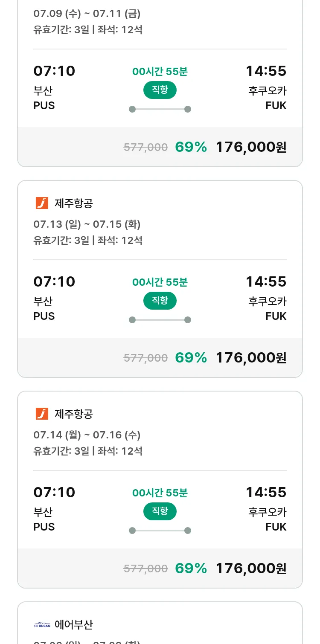Tap the Air Busan airline logo
The image size is (320, 644).
[x=42, y=625]
